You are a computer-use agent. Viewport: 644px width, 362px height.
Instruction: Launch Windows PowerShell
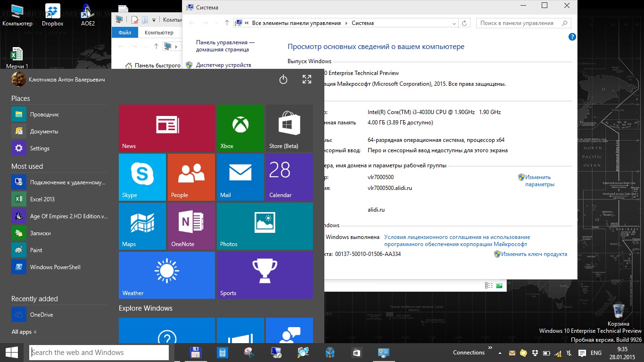tap(59, 267)
